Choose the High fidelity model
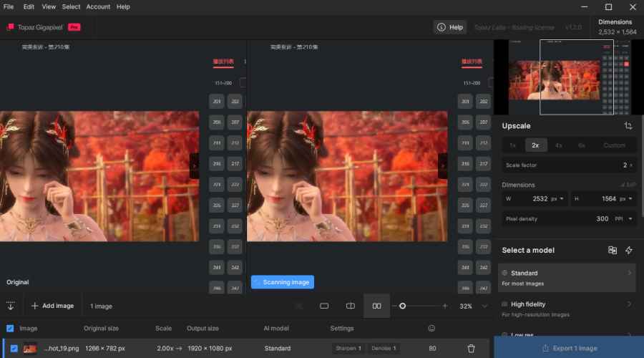 click(x=567, y=309)
